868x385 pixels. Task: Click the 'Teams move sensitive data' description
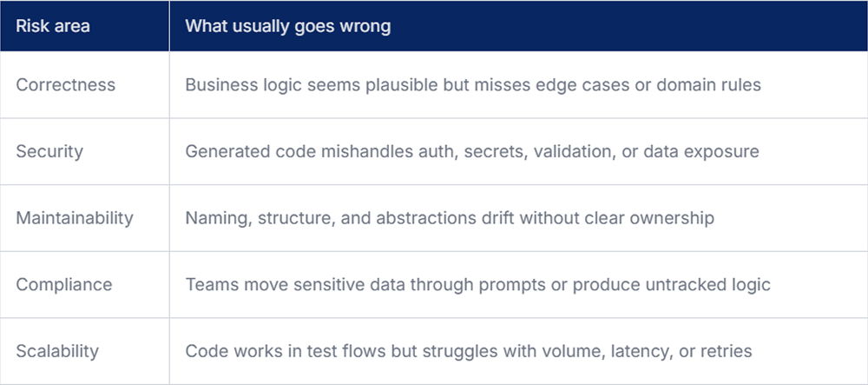pos(477,284)
